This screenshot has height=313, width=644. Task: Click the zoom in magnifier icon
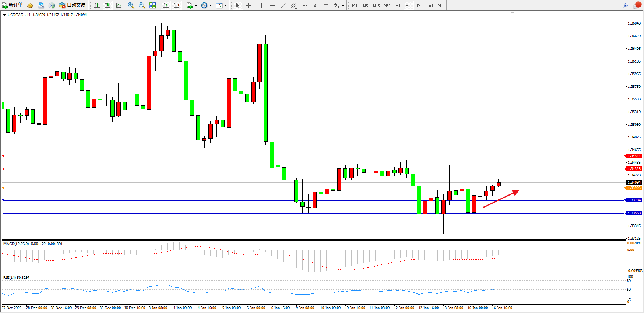[131, 5]
